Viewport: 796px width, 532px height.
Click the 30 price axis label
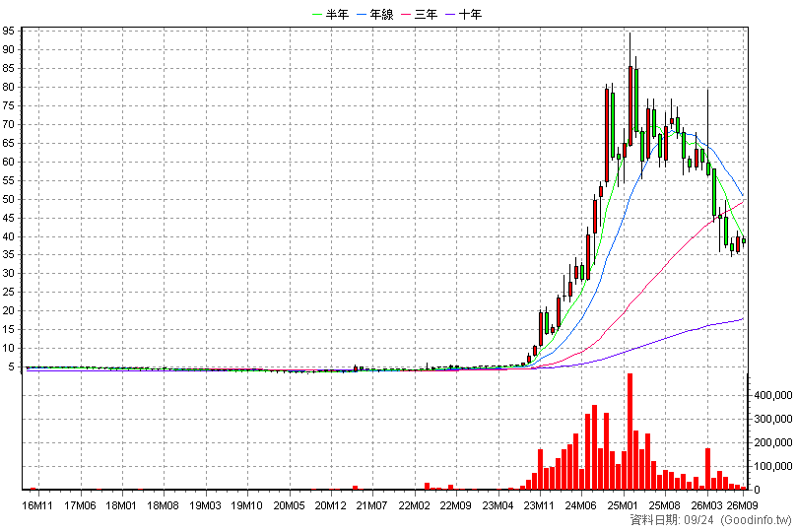(9, 274)
